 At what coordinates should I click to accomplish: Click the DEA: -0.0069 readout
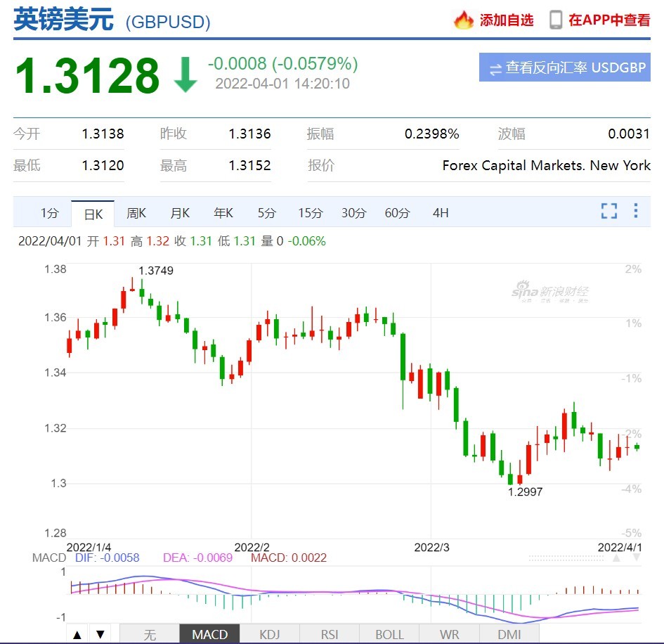pyautogui.click(x=197, y=558)
